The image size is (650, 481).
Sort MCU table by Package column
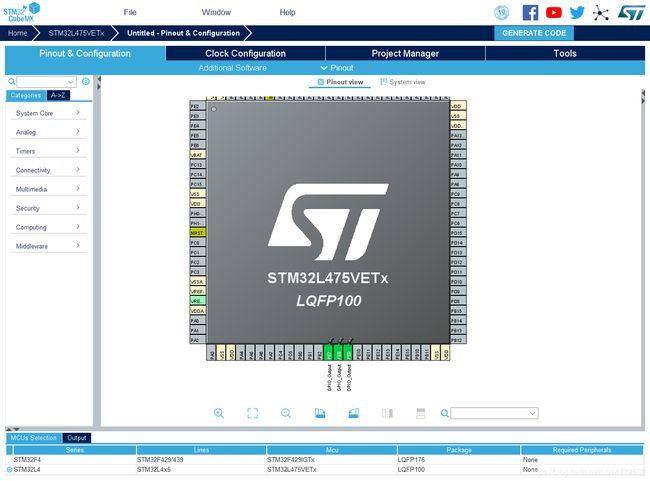[x=458, y=450]
